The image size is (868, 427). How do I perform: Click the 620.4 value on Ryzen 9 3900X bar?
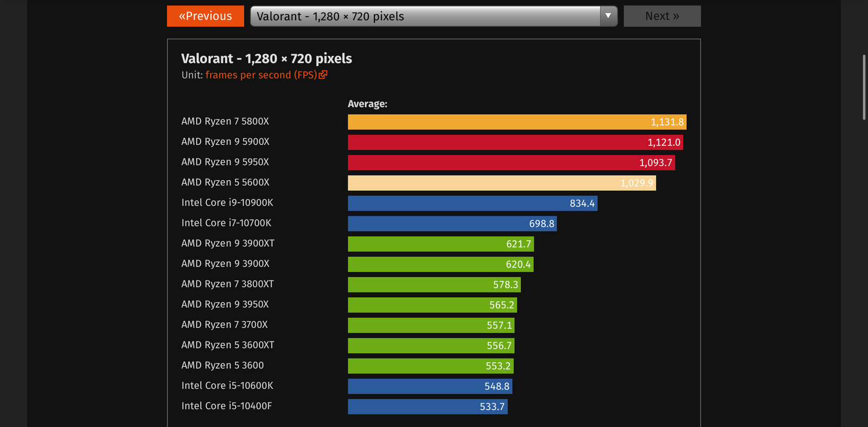point(518,265)
